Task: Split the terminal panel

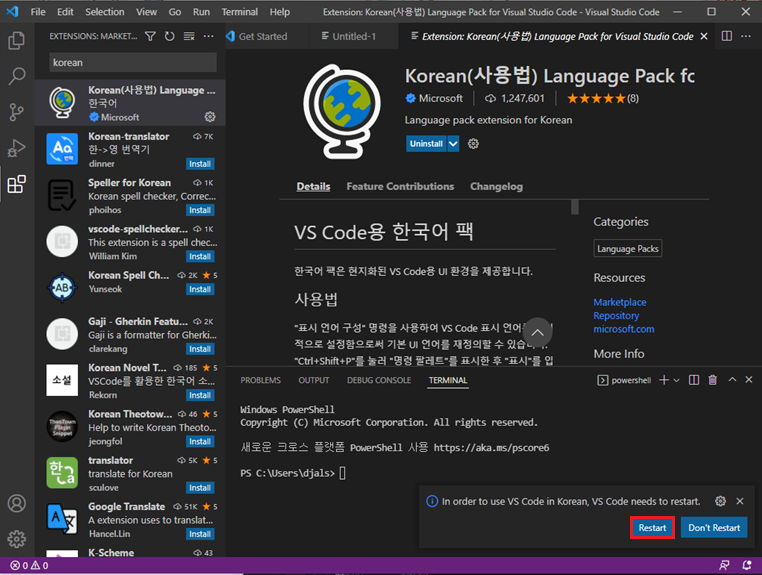Action: [x=694, y=380]
